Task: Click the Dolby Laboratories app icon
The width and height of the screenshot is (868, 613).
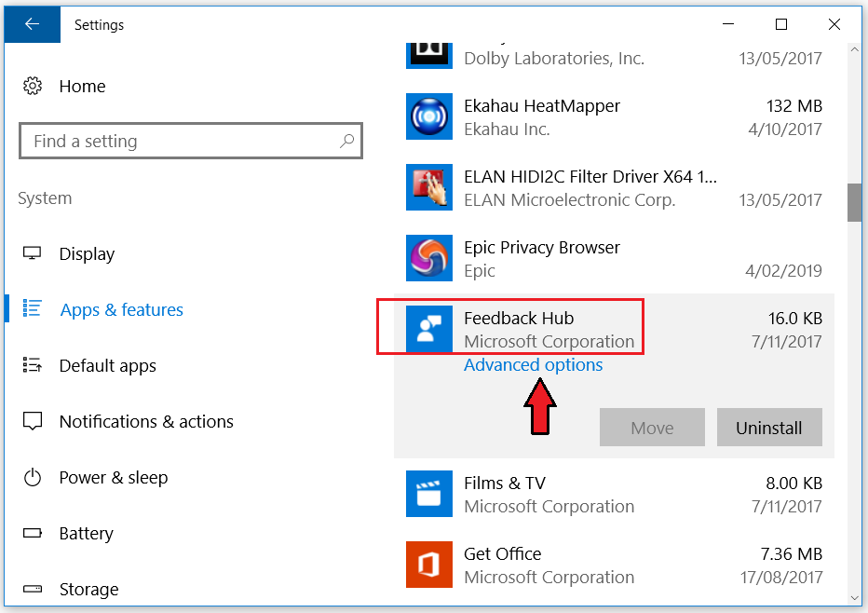Action: coord(429,55)
